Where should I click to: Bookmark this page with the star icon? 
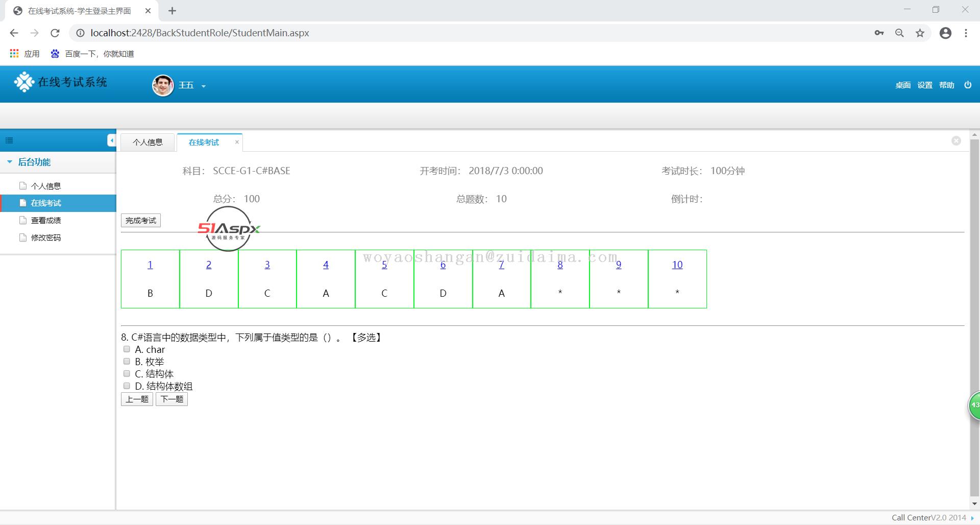920,33
